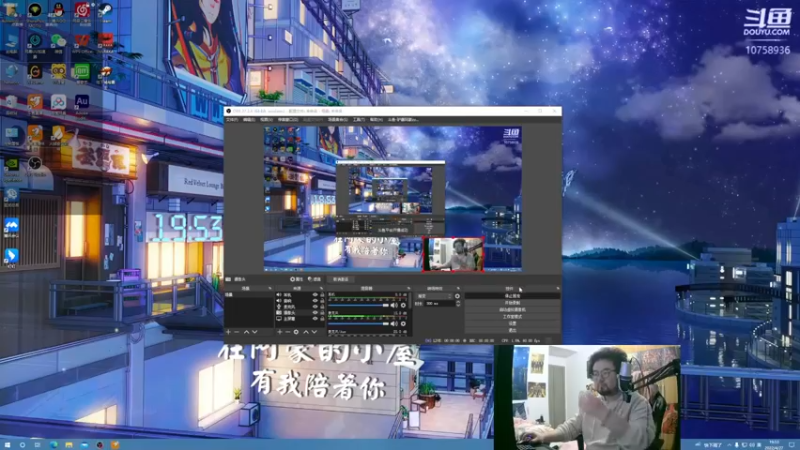800x450 pixels.
Task: Add a new source with the plus icon
Action: point(280,332)
